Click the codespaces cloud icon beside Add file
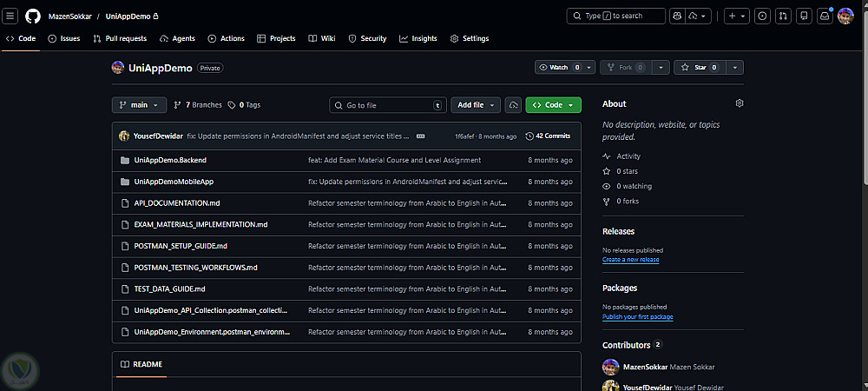 (x=513, y=104)
